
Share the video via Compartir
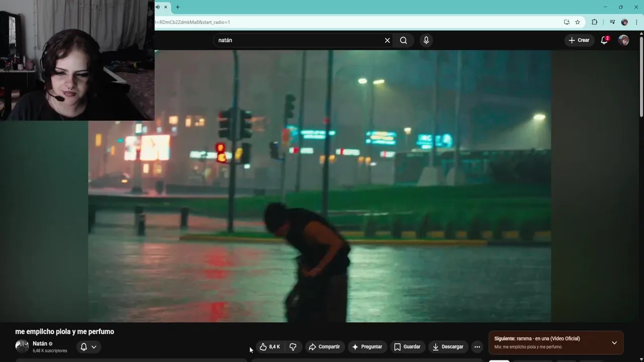tap(325, 347)
